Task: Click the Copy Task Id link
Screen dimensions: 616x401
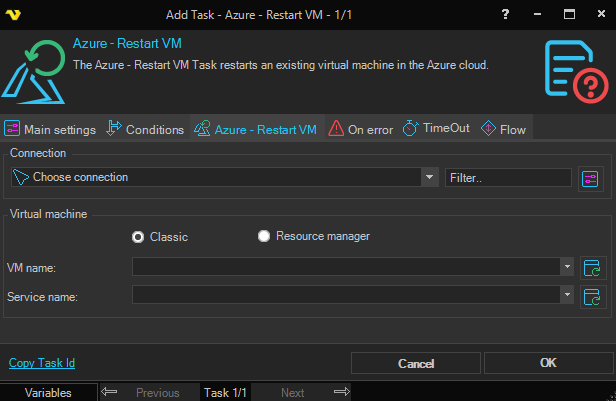Action: pos(42,363)
